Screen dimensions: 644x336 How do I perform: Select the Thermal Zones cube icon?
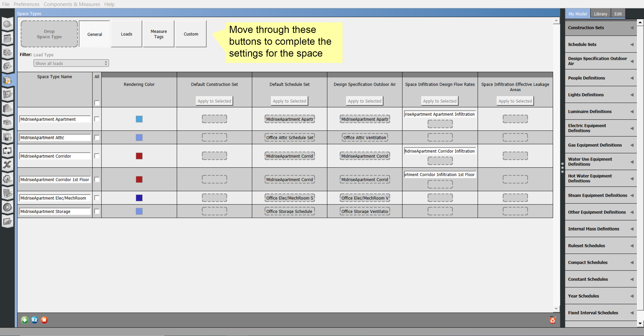(7, 122)
